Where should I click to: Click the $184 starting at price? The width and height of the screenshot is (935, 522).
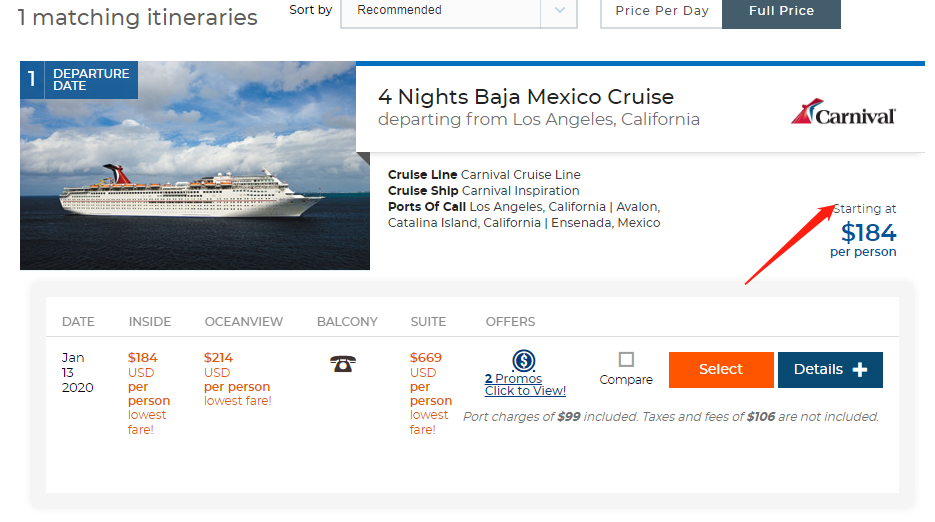[868, 233]
